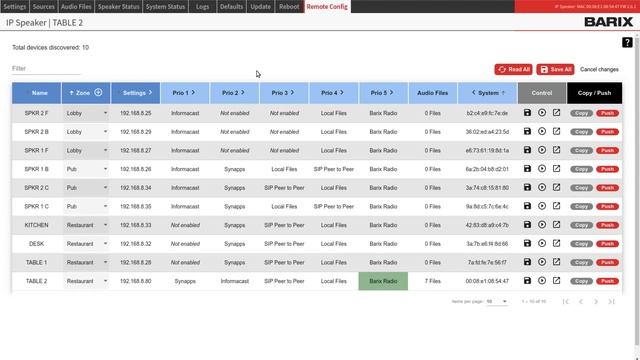Open SPKR 1 F external link icon

556,150
